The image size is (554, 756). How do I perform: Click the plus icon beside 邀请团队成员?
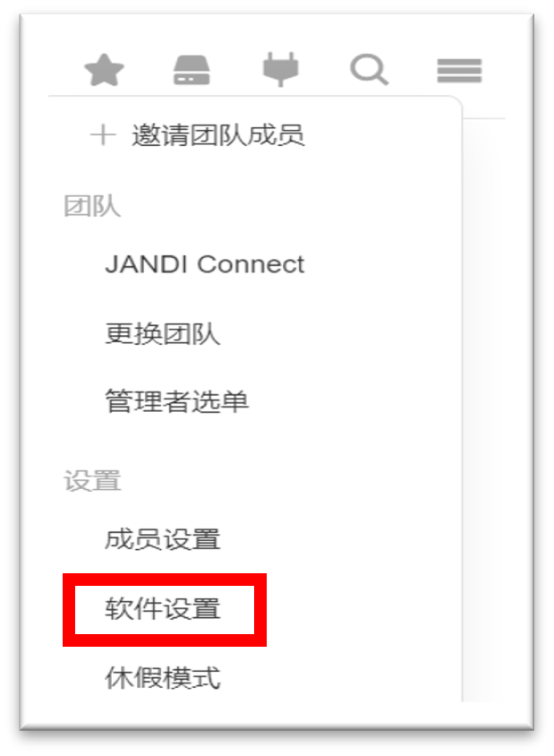coord(103,135)
